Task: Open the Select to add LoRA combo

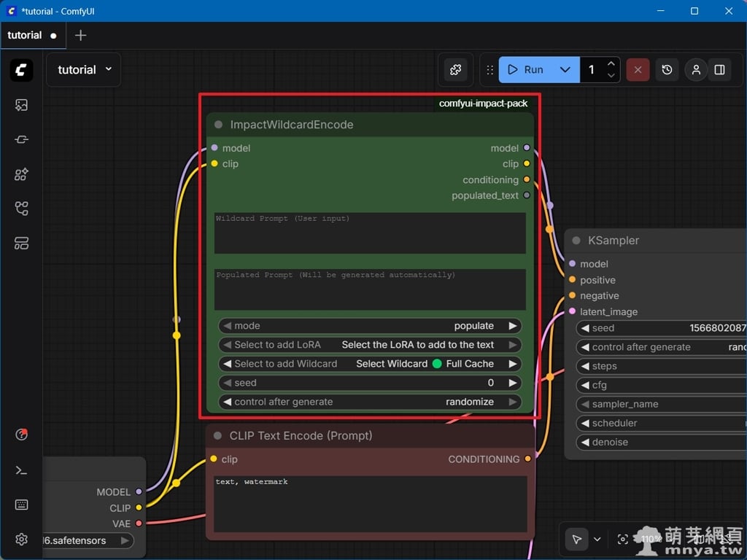Action: (x=370, y=345)
